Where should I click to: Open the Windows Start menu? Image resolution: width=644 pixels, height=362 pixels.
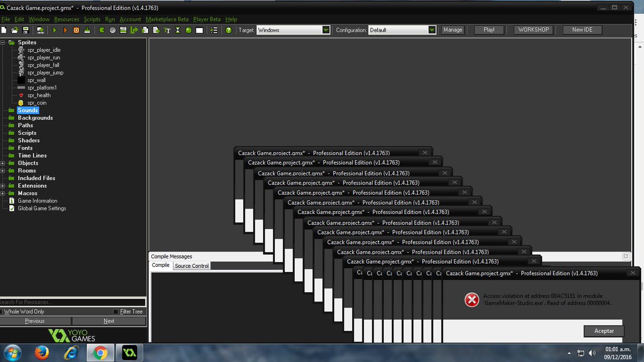(12, 353)
